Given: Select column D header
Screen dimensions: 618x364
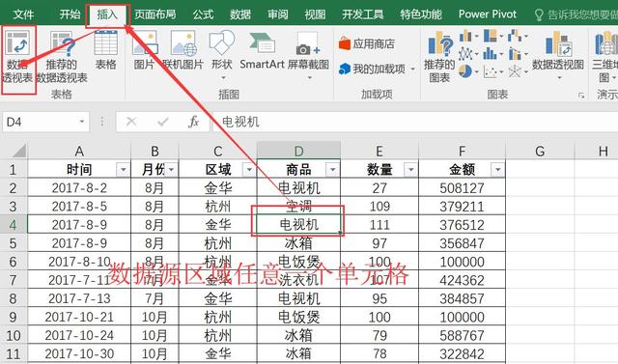Looking at the screenshot, I should click(x=298, y=151).
